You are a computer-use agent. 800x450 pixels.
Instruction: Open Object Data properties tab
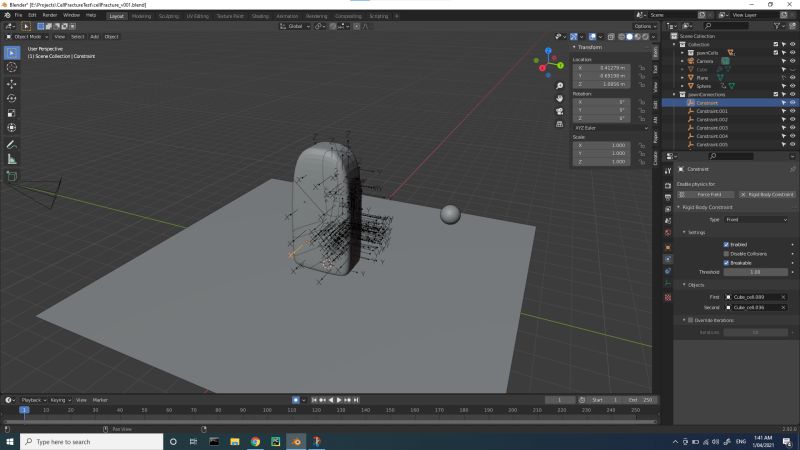(x=668, y=283)
